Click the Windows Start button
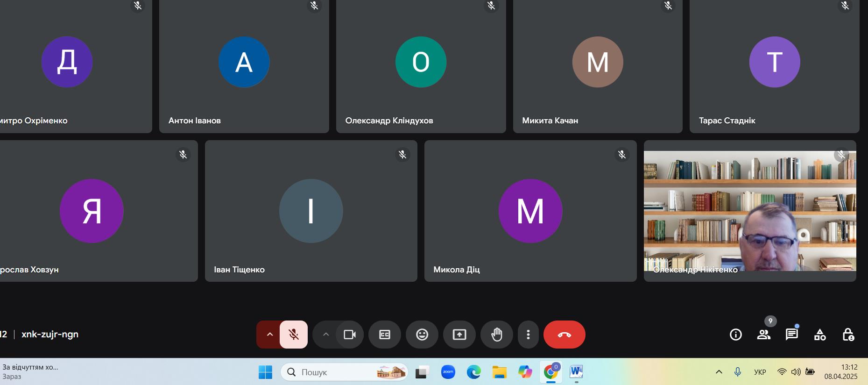Viewport: 868px width, 385px height. [265, 372]
